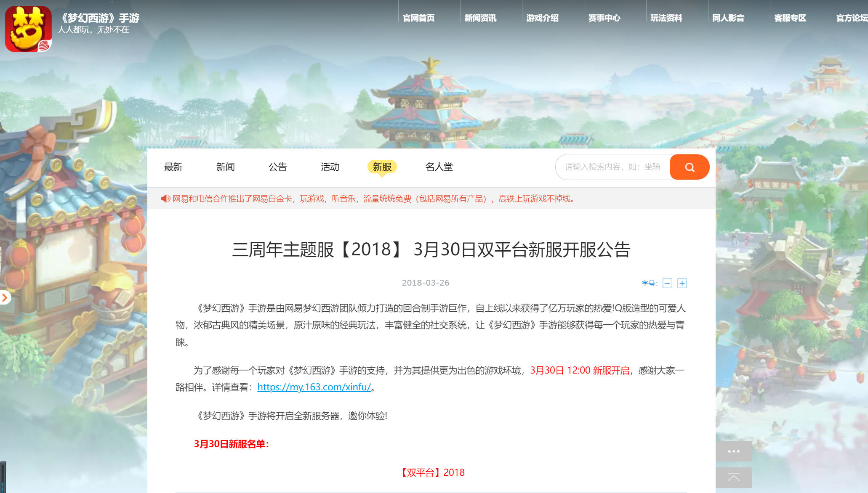
Task: Click the 《梦幻西游》手游 site title
Action: [99, 18]
